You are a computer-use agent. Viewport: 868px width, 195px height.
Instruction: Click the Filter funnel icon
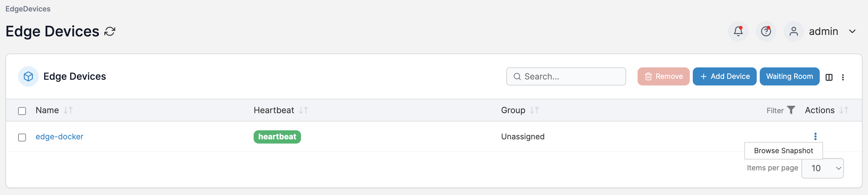point(791,110)
